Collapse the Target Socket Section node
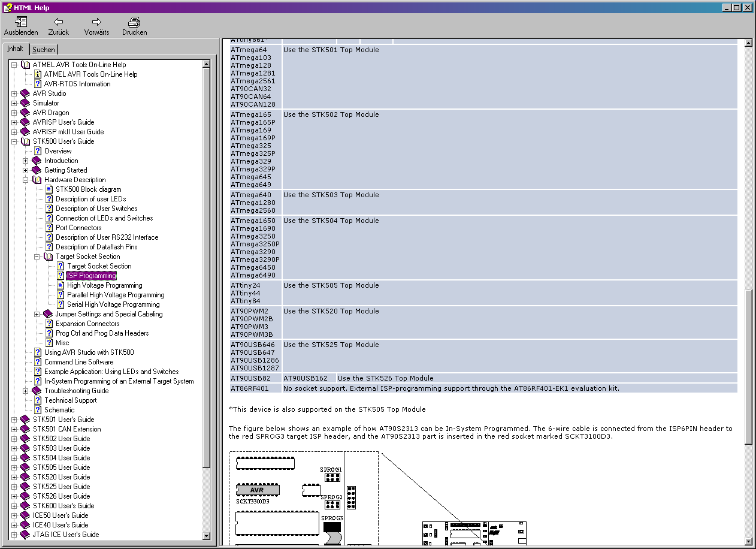Image resolution: width=756 pixels, height=549 pixels. pos(37,257)
